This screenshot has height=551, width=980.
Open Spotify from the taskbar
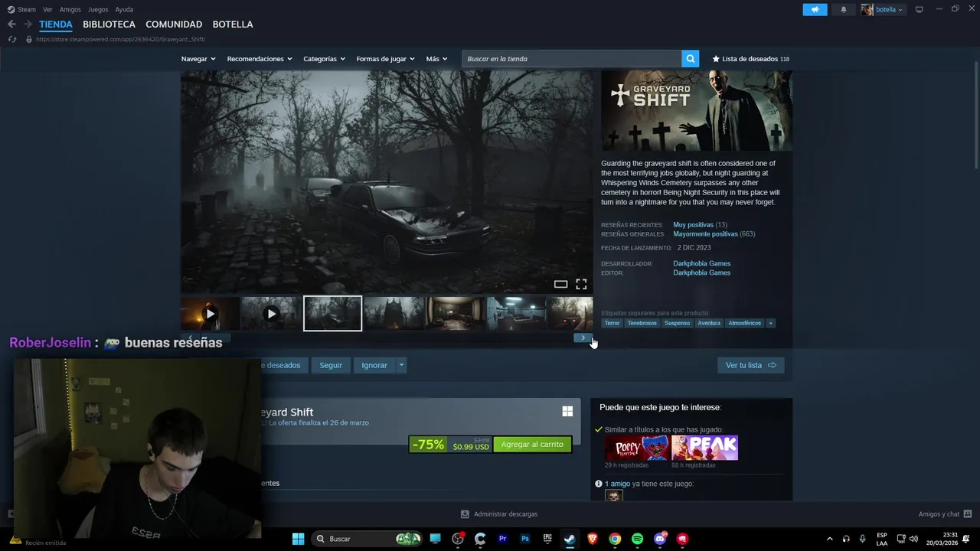[637, 539]
